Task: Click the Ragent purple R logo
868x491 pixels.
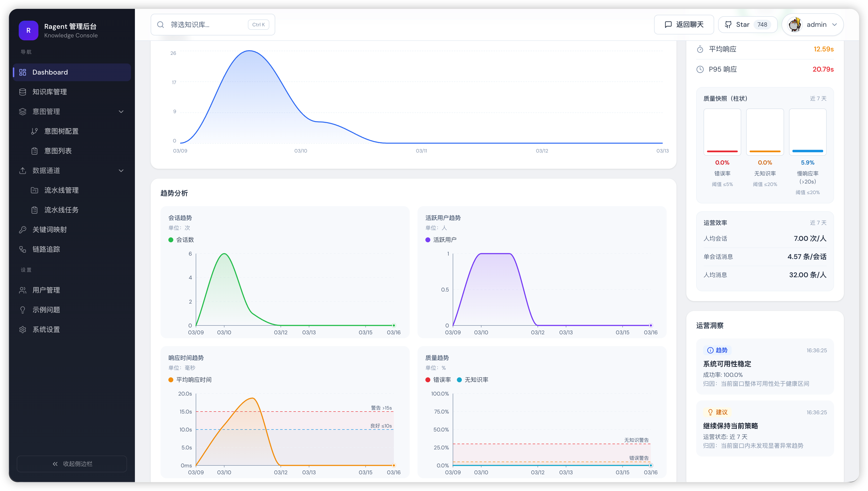Action: pyautogui.click(x=28, y=30)
